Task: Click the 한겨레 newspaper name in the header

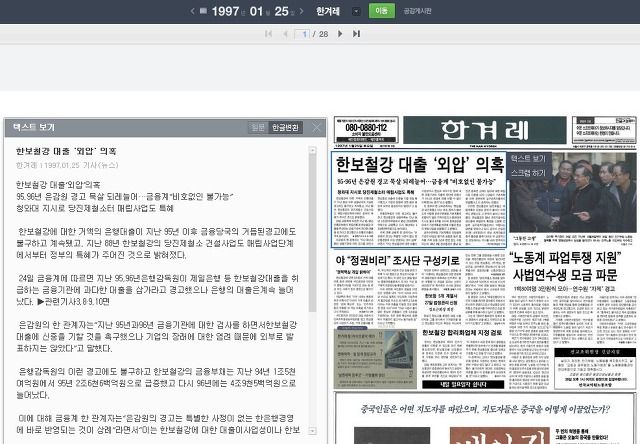Action: tap(328, 11)
